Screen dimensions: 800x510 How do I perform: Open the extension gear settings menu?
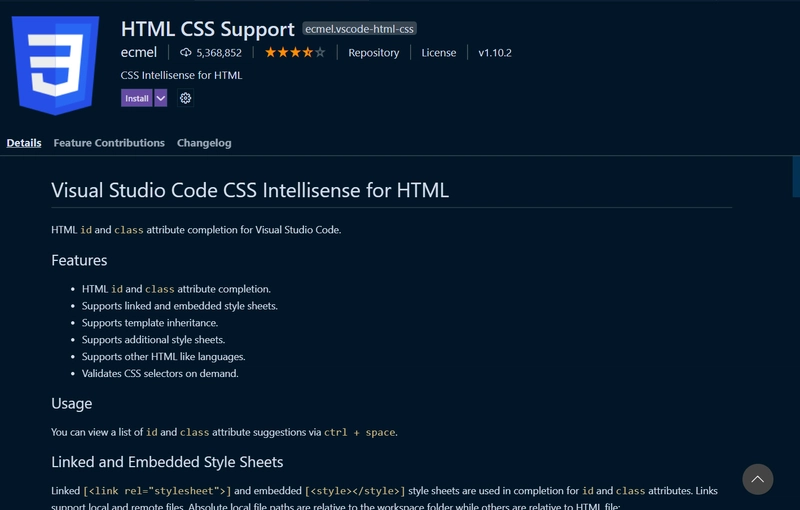coord(185,98)
